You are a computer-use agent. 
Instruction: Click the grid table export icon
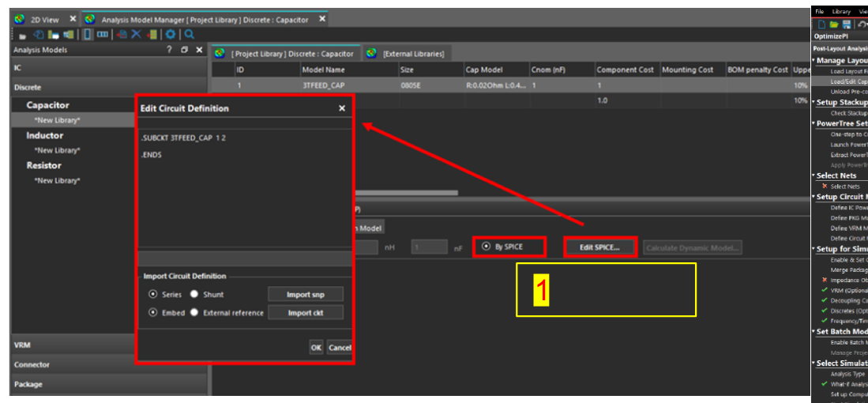(x=69, y=35)
